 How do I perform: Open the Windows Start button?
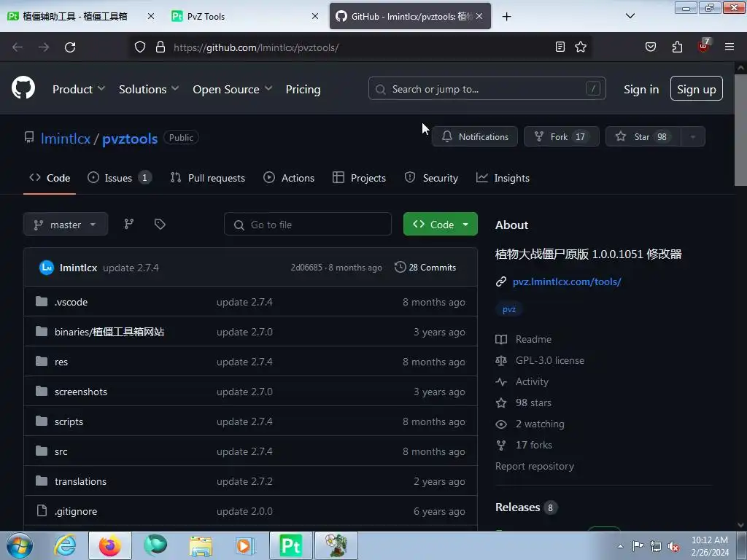[19, 545]
